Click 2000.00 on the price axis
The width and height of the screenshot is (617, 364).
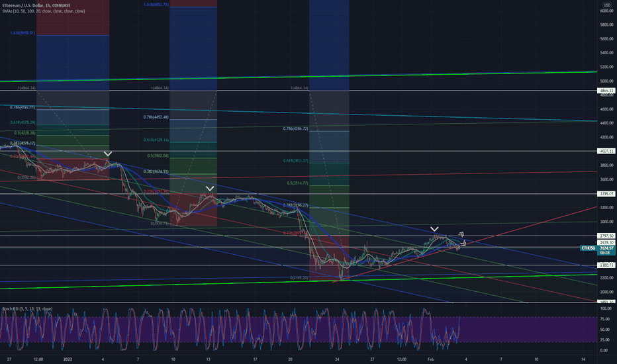click(x=607, y=292)
